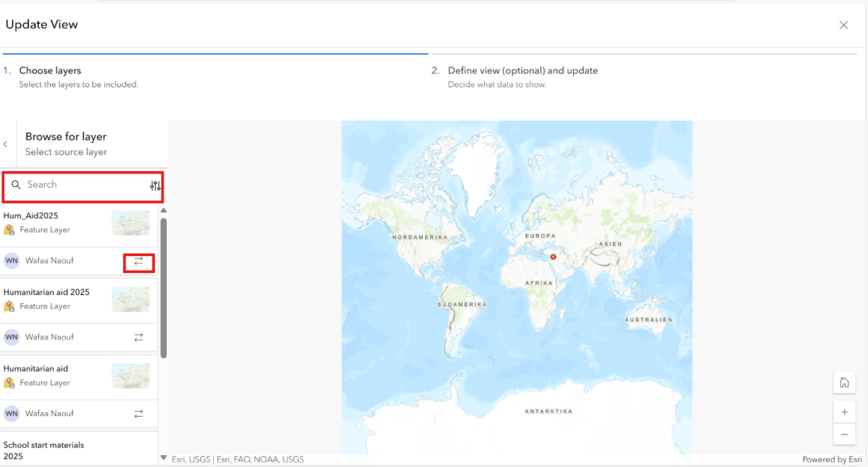The image size is (868, 467).
Task: Select the School start materials 2025 layer
Action: click(43, 451)
